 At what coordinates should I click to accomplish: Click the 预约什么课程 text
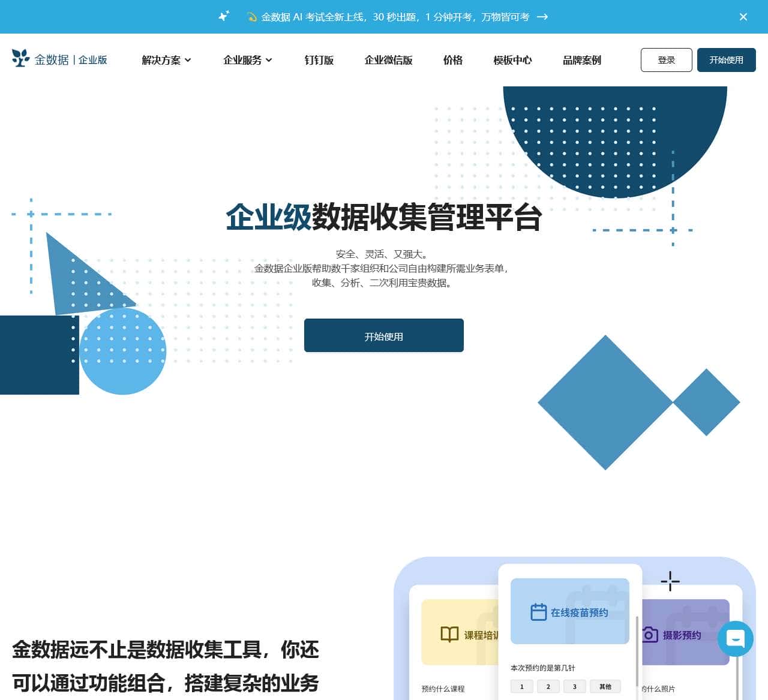pos(443,689)
